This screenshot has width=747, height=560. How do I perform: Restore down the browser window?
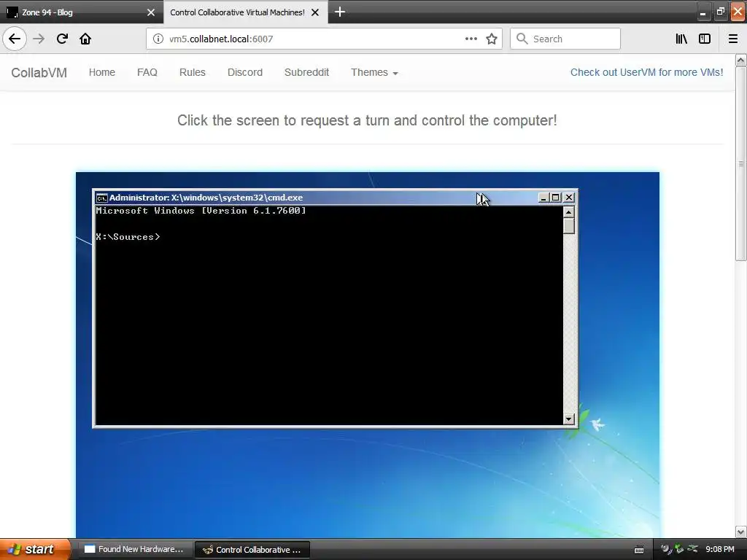(720, 12)
